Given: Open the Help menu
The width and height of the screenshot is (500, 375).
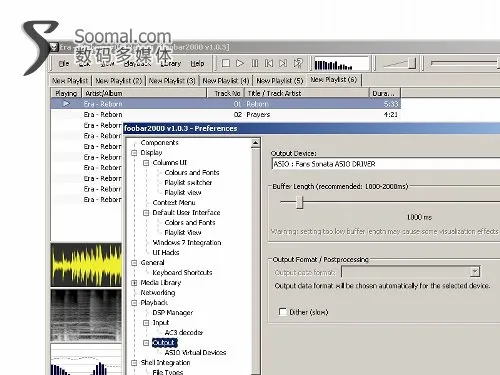Looking at the screenshot, I should coord(197,63).
